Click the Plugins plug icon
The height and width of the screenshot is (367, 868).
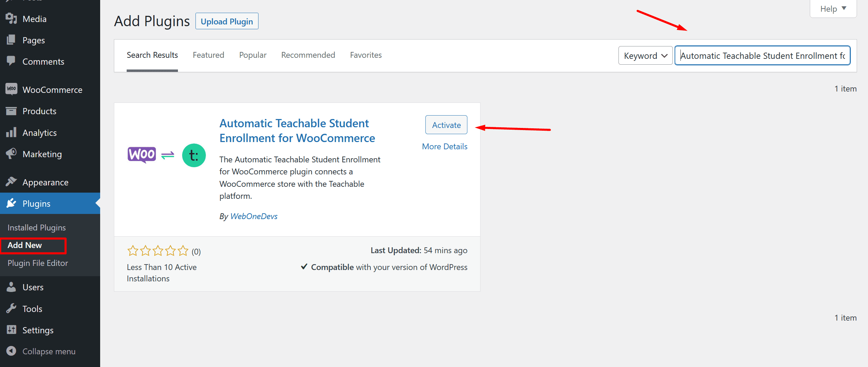point(11,203)
